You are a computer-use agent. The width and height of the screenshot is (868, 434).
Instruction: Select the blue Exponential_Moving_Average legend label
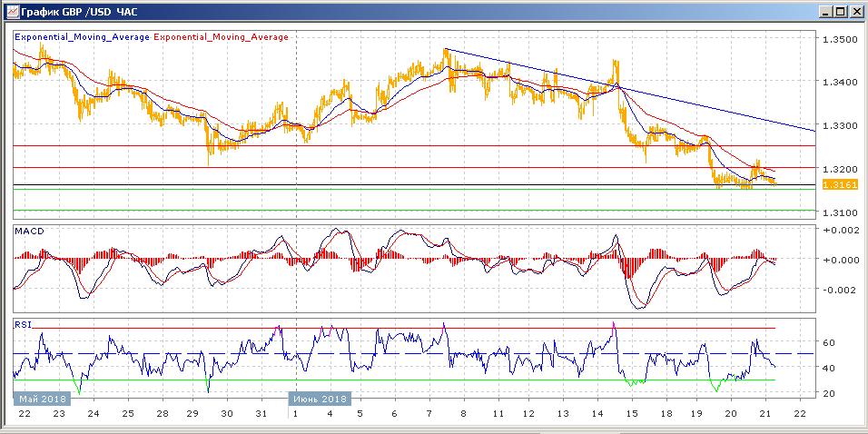tap(81, 37)
